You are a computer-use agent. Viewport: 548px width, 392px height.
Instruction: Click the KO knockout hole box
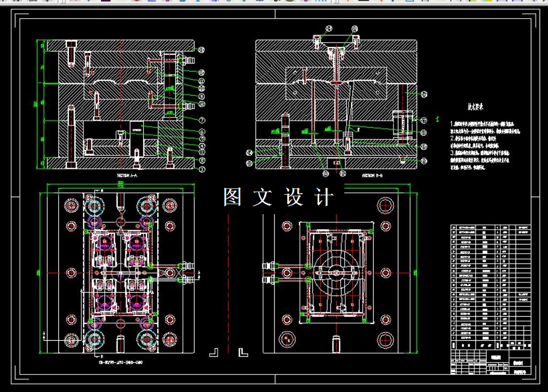336,163
